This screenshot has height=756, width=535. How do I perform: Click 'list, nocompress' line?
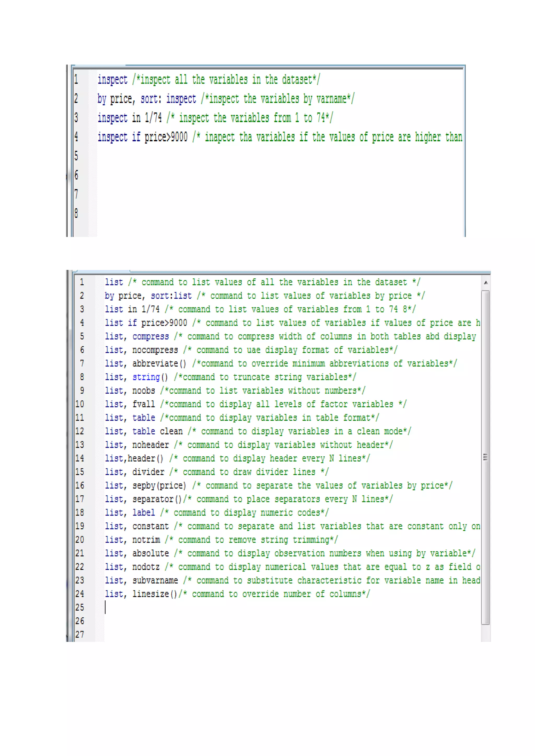click(x=251, y=350)
